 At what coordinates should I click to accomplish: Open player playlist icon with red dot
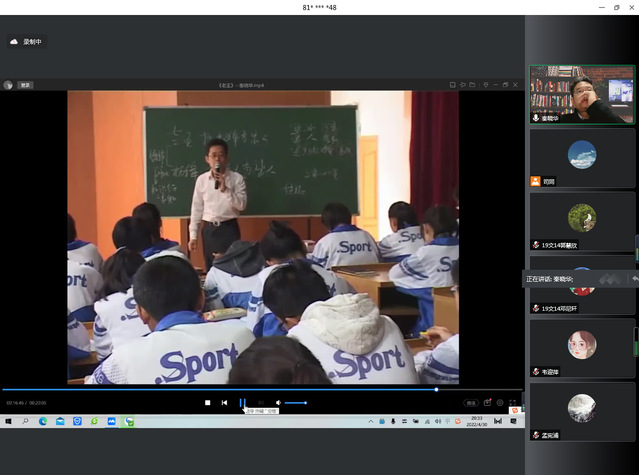(x=487, y=402)
